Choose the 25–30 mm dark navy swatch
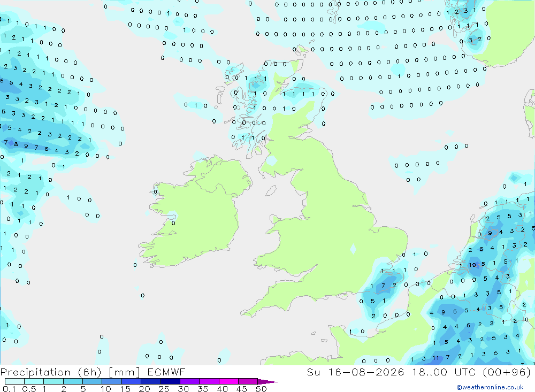 (x=170, y=381)
